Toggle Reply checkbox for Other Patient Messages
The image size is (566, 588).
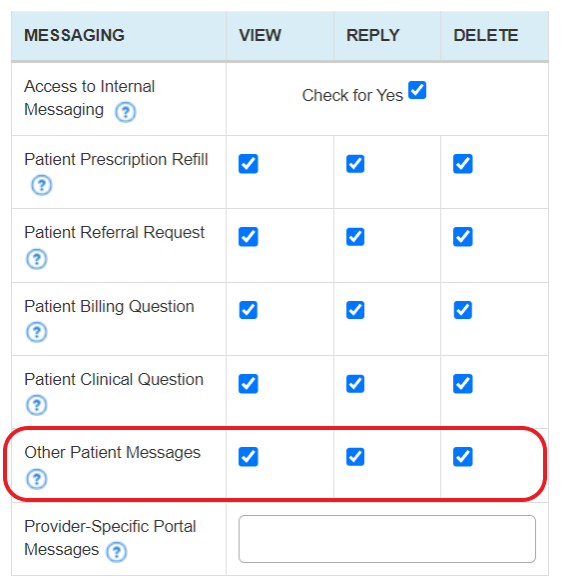355,456
